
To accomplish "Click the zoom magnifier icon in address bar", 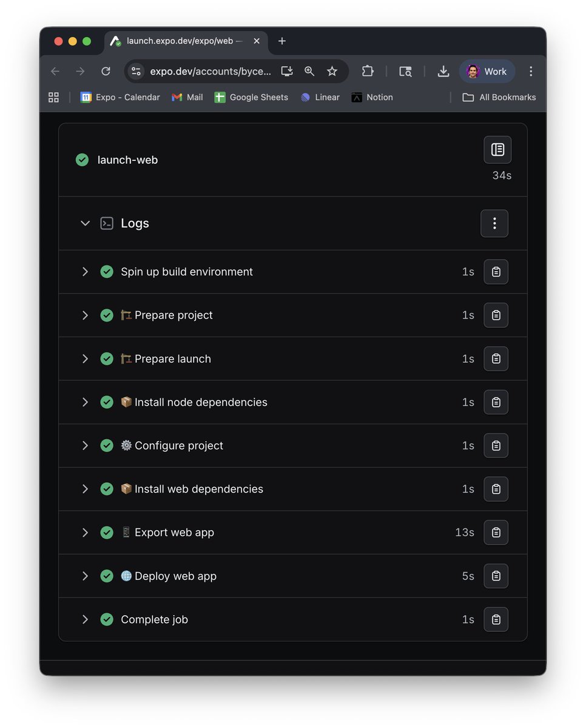I will click(x=309, y=72).
